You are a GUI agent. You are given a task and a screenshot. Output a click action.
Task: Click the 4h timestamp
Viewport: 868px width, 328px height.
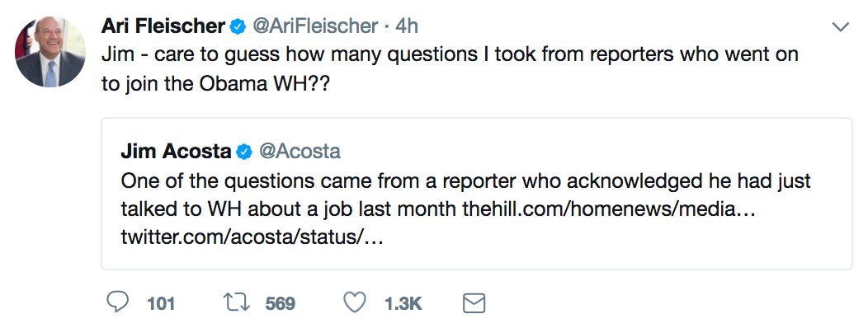[406, 26]
